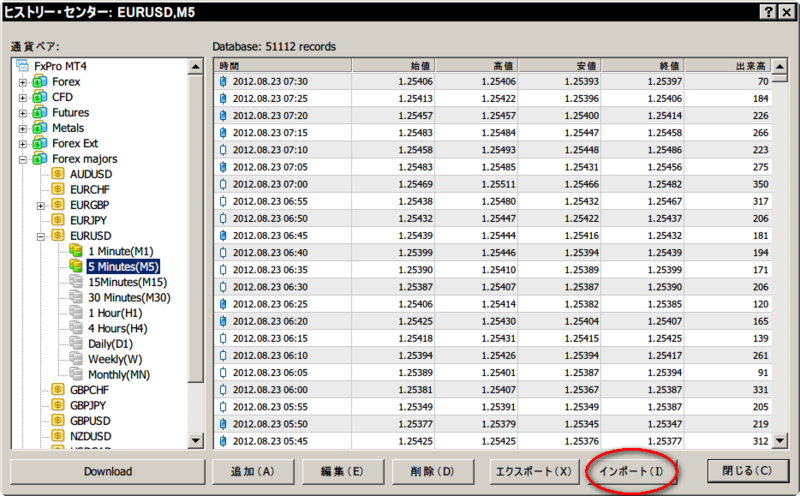Click the EURCHF symbol coin icon

coord(58,189)
